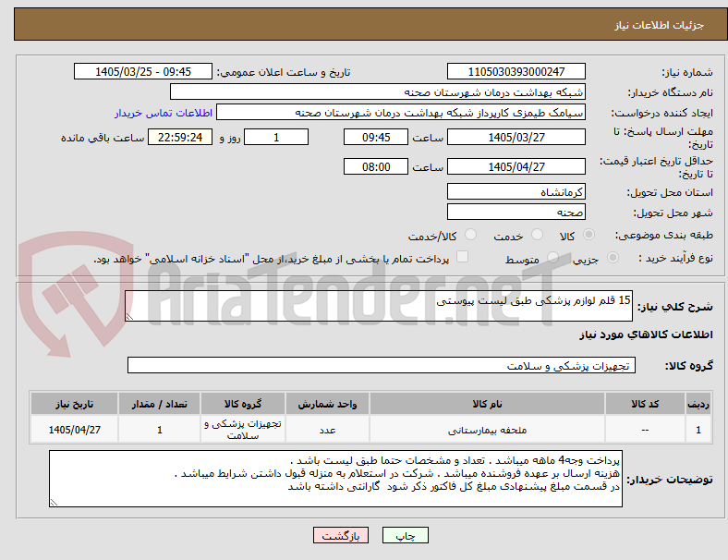
Task: Click the announcement date field 1405/03/25 - 09:45
Action: pos(143,71)
